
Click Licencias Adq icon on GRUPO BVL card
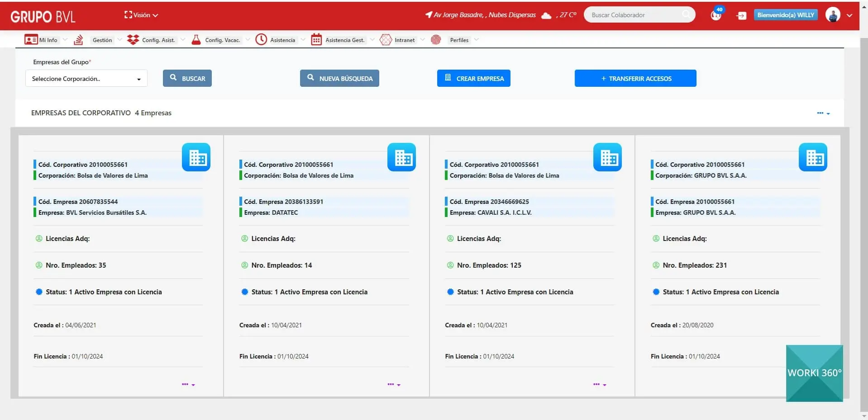point(656,239)
